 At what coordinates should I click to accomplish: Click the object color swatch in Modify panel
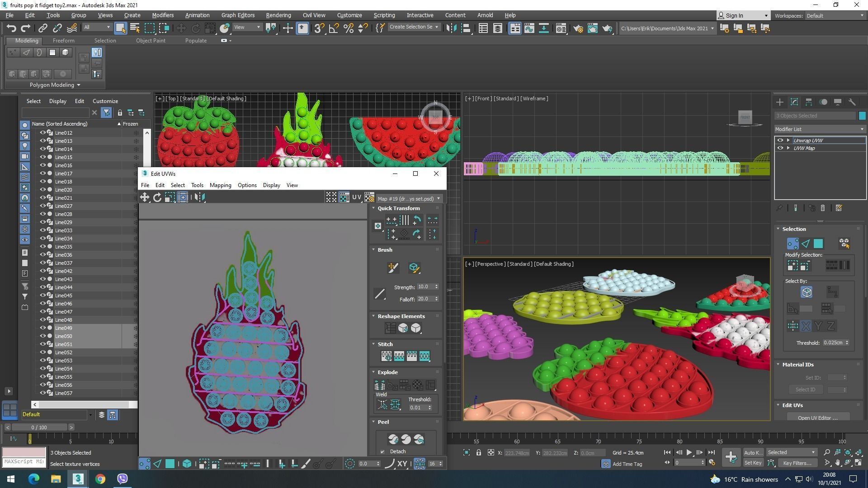[862, 116]
